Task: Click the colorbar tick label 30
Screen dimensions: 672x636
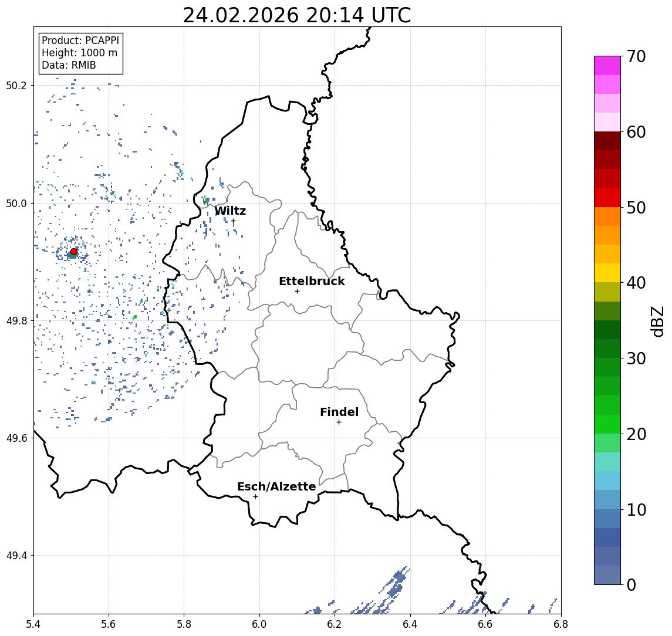Action: [x=636, y=358]
